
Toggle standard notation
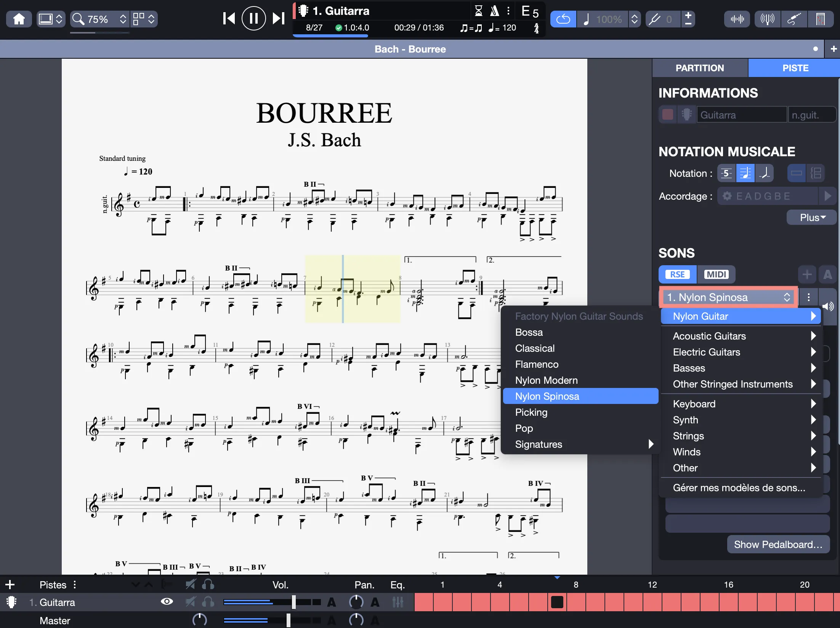745,173
